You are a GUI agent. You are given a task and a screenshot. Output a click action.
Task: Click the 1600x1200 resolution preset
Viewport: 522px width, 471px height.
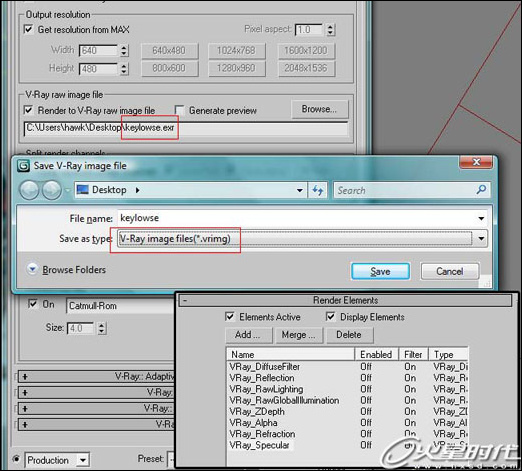306,51
